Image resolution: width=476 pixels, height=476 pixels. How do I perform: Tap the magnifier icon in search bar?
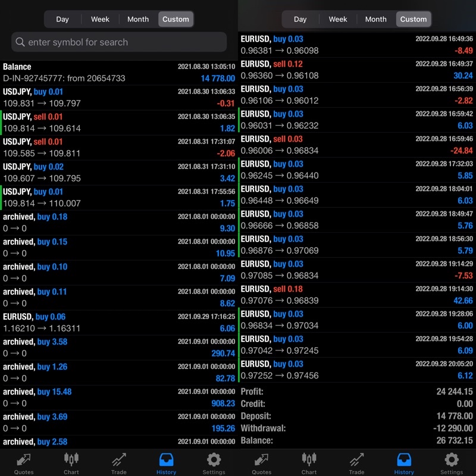(20, 42)
